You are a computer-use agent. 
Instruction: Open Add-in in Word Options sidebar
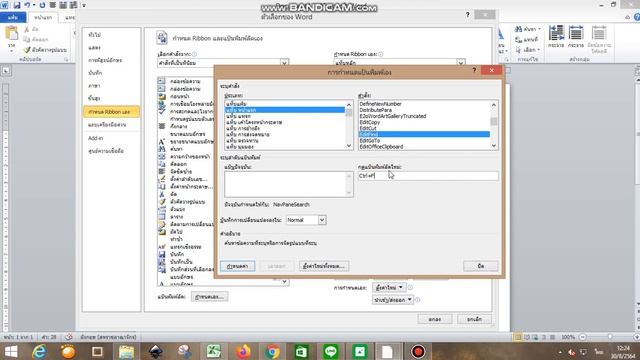coord(96,138)
